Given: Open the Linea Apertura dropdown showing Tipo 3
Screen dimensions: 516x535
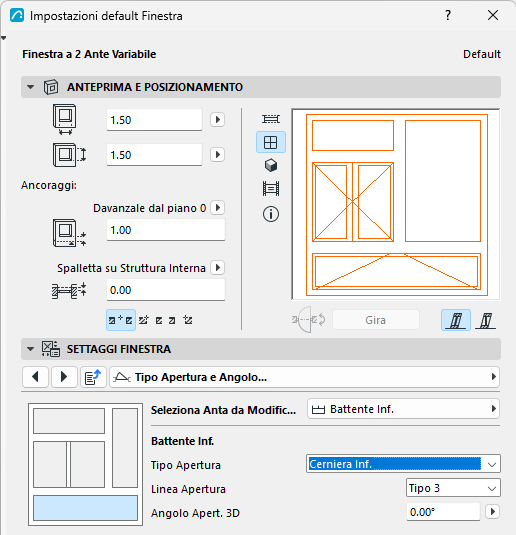Looking at the screenshot, I should (x=453, y=488).
